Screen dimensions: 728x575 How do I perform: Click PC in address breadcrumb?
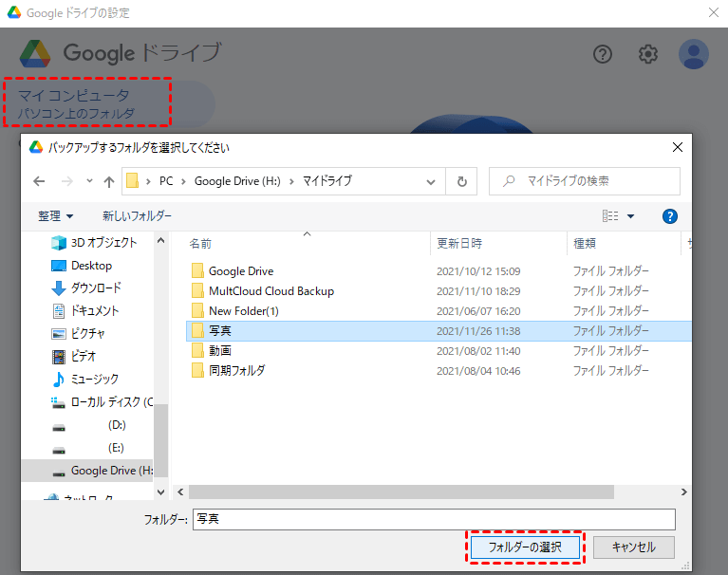[166, 181]
